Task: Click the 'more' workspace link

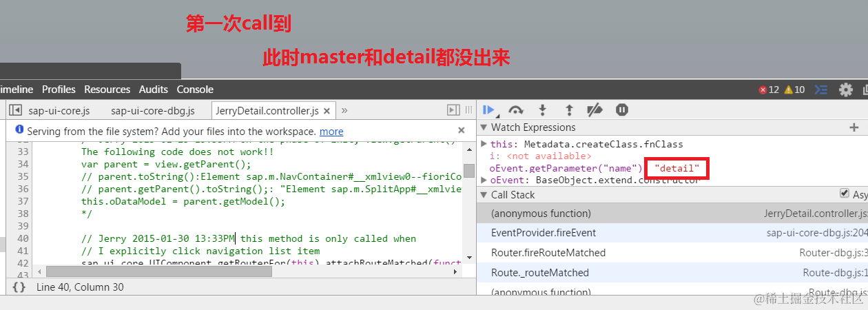Action: tap(331, 131)
